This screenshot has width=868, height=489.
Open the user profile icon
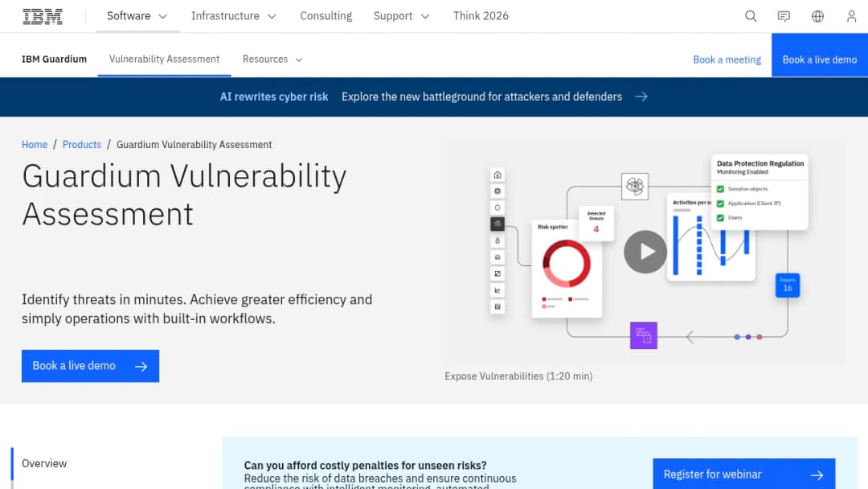(851, 16)
